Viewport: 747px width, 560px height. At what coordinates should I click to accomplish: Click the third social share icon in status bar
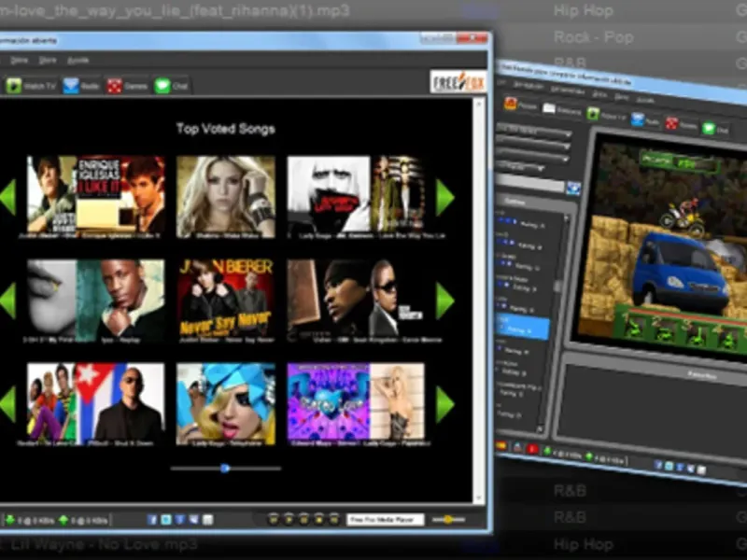tap(179, 520)
